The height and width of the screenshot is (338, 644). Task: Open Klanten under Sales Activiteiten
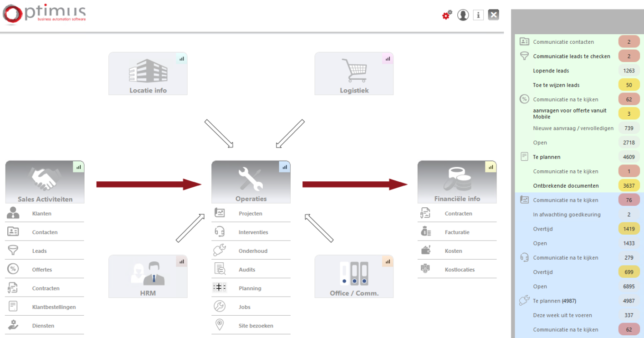pyautogui.click(x=41, y=214)
